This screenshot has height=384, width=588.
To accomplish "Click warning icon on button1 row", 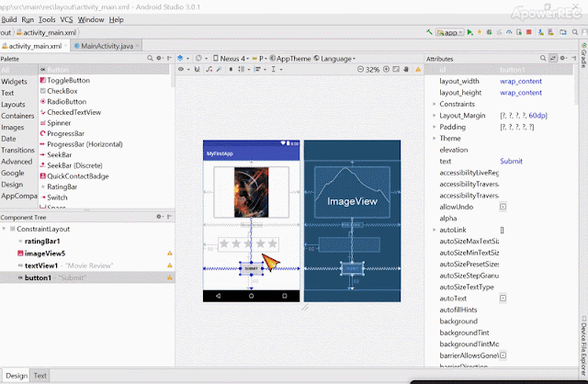I will click(169, 277).
